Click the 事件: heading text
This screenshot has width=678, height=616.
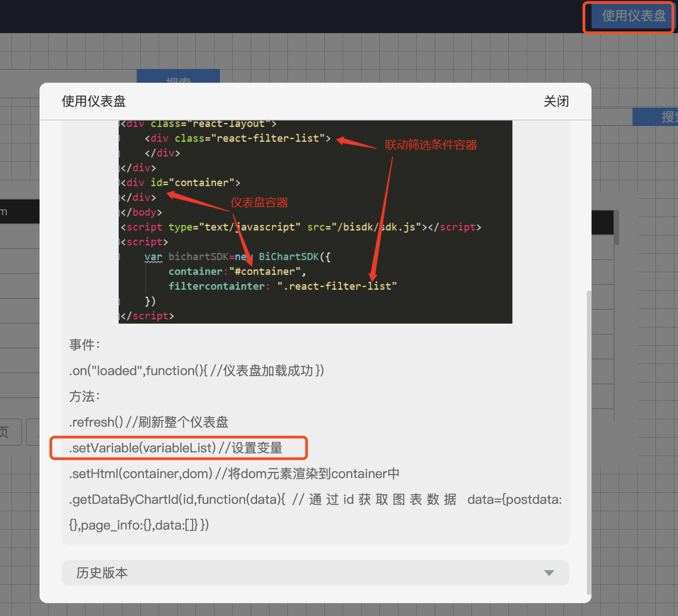click(x=85, y=345)
